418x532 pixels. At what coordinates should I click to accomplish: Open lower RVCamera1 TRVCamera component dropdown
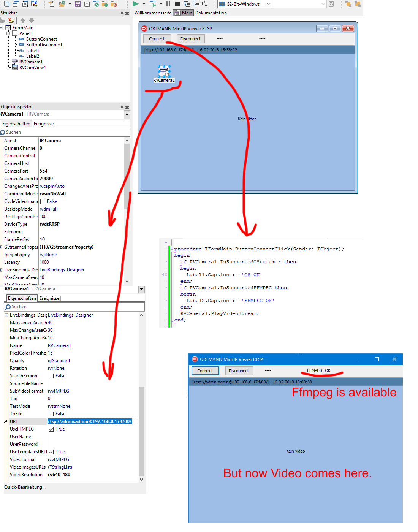coord(141,289)
